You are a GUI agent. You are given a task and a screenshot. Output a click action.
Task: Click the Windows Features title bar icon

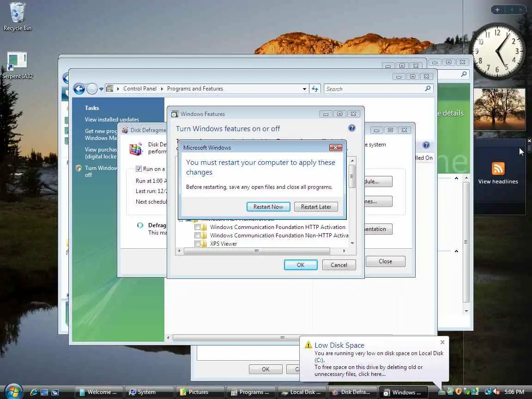coord(175,114)
